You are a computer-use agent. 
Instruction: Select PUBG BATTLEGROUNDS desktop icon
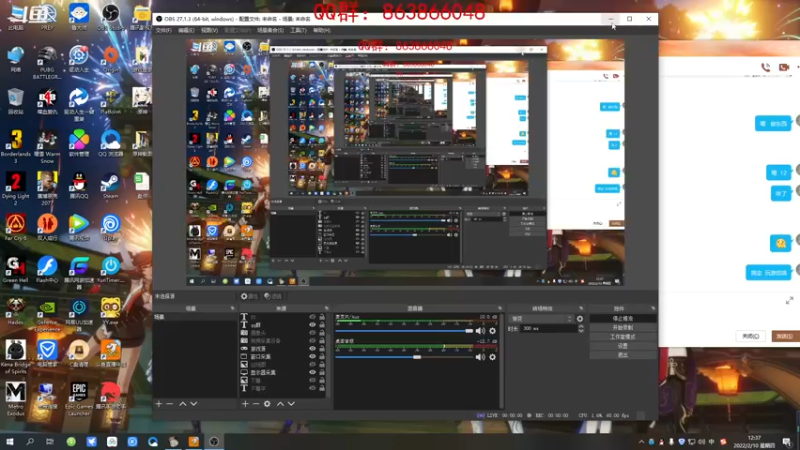point(47,62)
